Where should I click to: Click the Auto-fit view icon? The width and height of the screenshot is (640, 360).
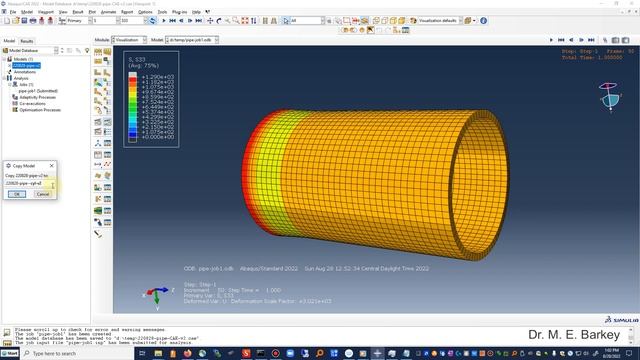click(x=245, y=20)
